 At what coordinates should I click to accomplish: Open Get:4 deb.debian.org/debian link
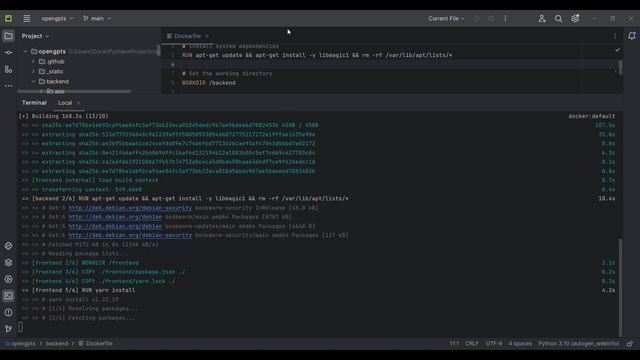[115, 217]
